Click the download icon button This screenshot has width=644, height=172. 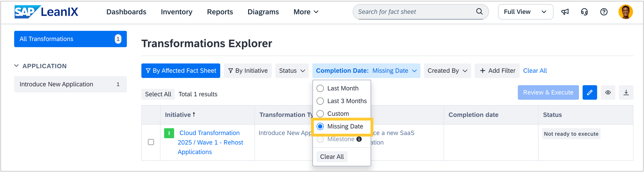626,93
